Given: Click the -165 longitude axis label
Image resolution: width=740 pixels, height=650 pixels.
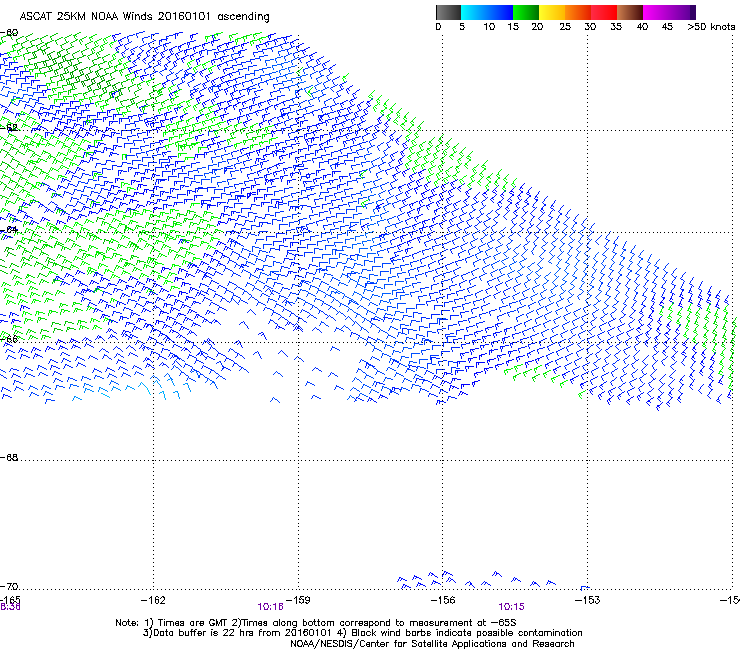Looking at the screenshot, I should 10,599.
